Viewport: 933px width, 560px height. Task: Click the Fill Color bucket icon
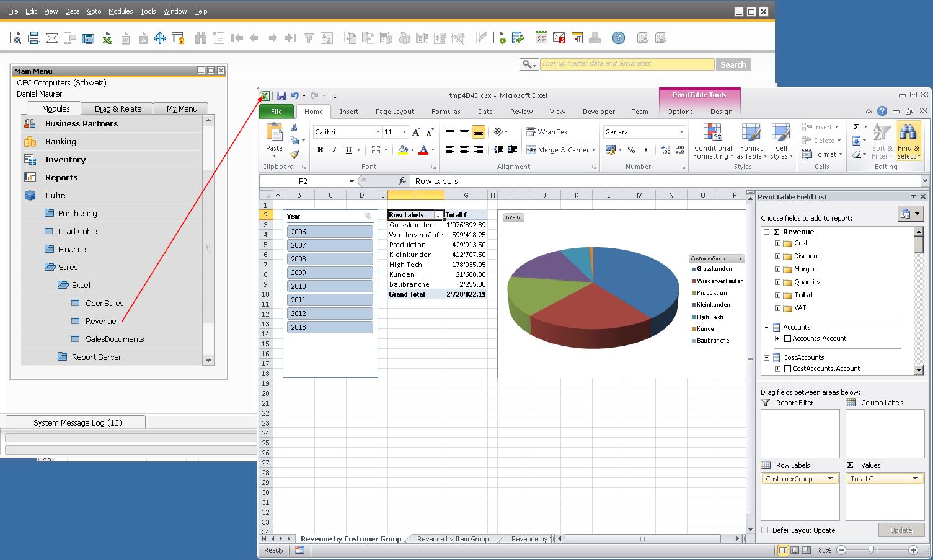click(x=403, y=150)
